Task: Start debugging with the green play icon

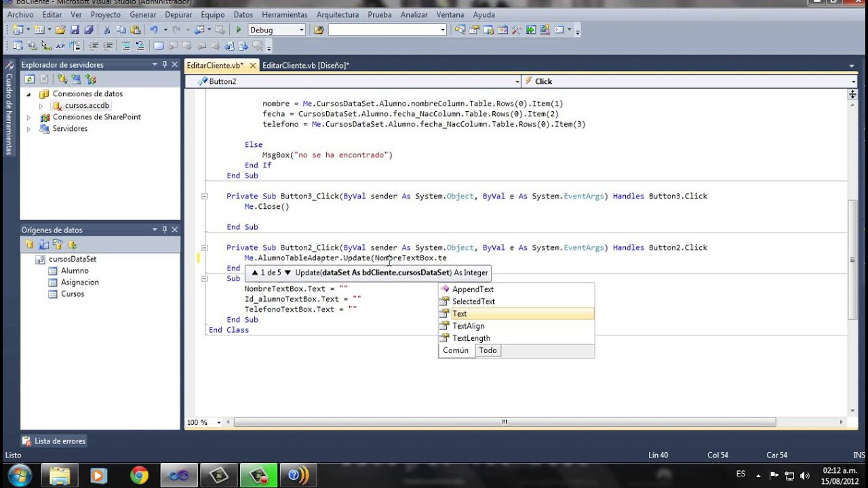Action: 239,30
